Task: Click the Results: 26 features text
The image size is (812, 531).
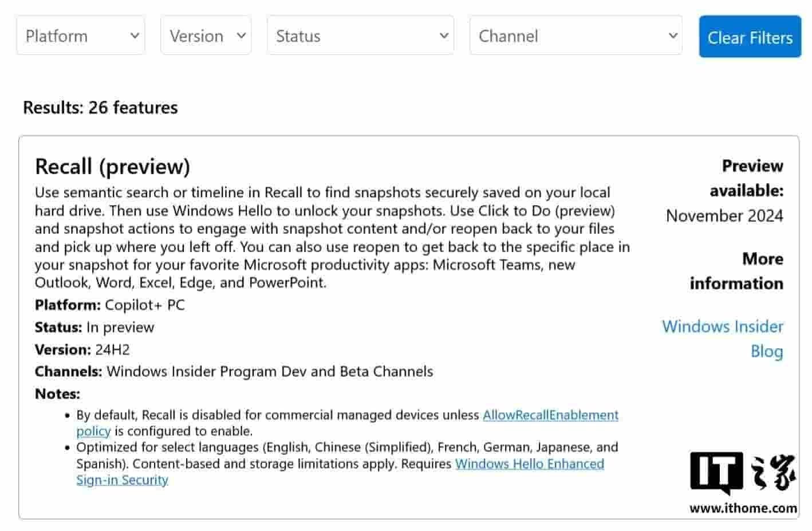Action: [100, 108]
